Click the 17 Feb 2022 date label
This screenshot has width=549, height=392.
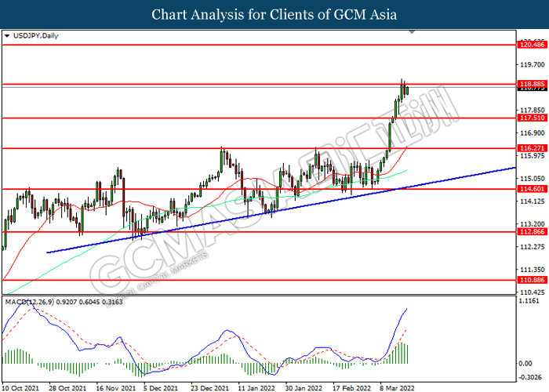[x=351, y=388]
